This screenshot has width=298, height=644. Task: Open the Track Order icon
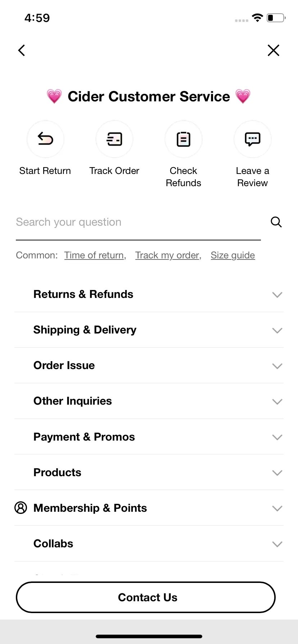[114, 139]
